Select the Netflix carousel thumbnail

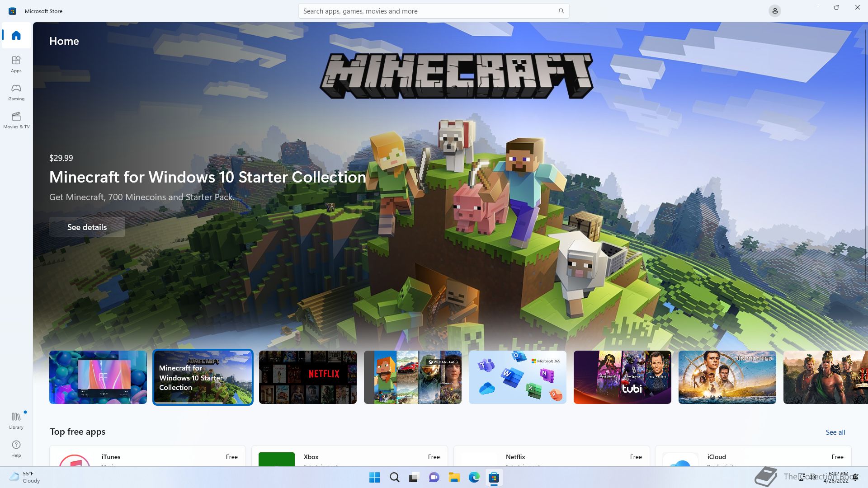pyautogui.click(x=308, y=377)
